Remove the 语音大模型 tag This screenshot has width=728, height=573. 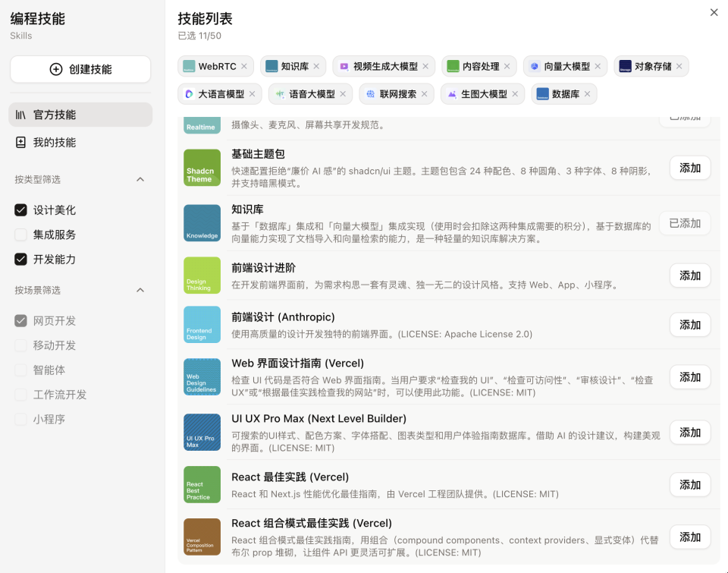(343, 94)
